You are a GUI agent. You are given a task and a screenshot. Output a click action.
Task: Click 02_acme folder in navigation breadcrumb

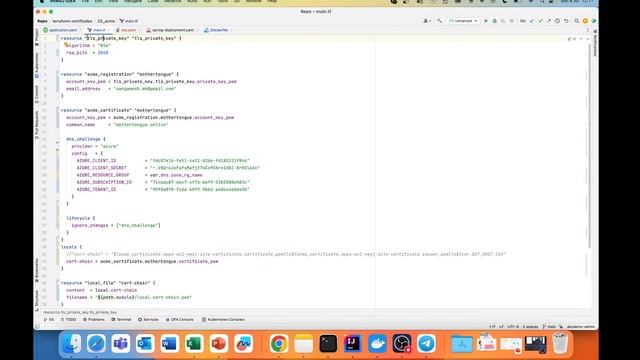(x=106, y=21)
